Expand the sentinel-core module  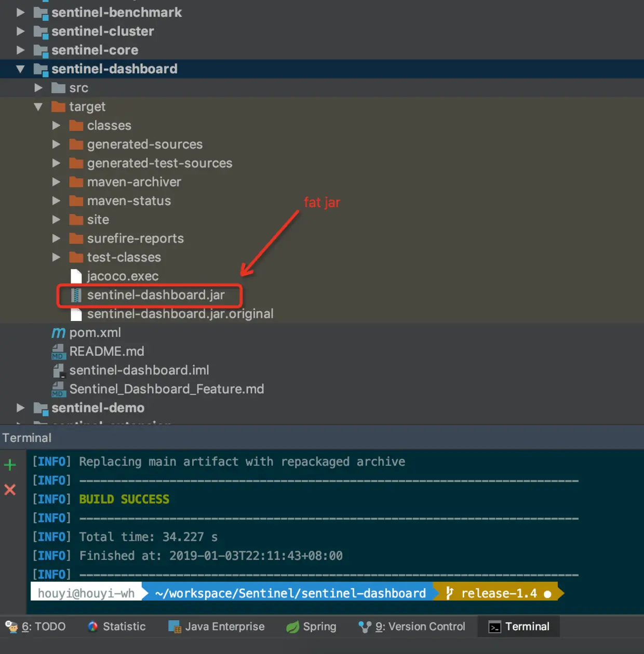[x=20, y=50]
